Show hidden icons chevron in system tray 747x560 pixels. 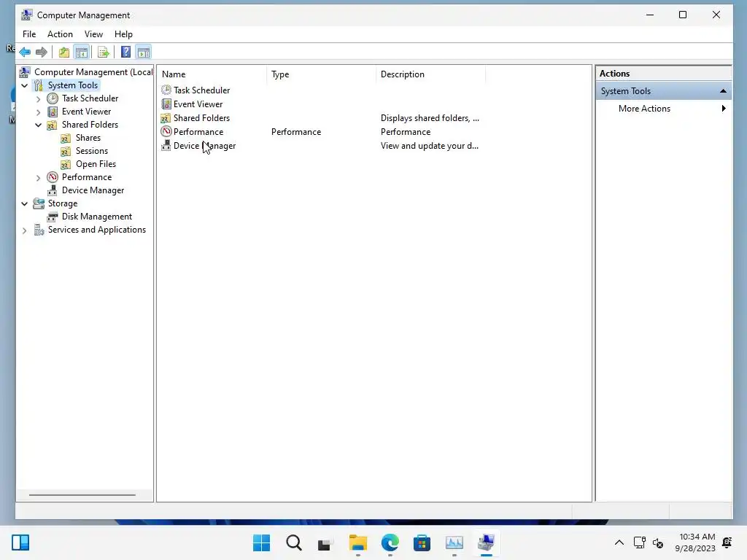click(619, 542)
